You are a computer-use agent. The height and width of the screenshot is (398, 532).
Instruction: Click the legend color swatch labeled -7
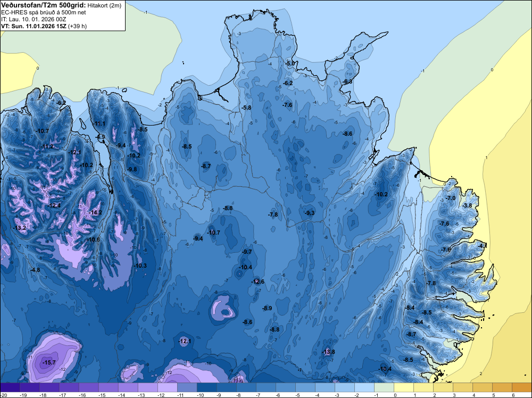coord(265,387)
